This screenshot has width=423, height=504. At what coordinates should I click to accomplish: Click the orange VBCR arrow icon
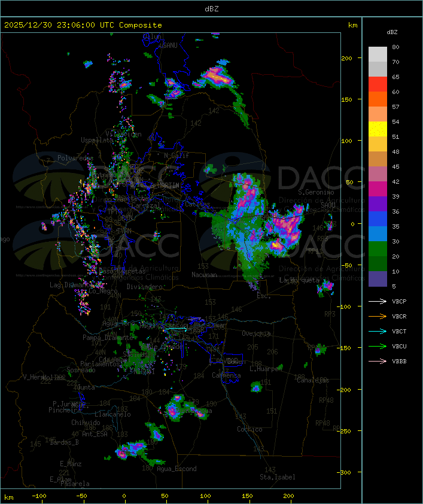[x=378, y=316]
